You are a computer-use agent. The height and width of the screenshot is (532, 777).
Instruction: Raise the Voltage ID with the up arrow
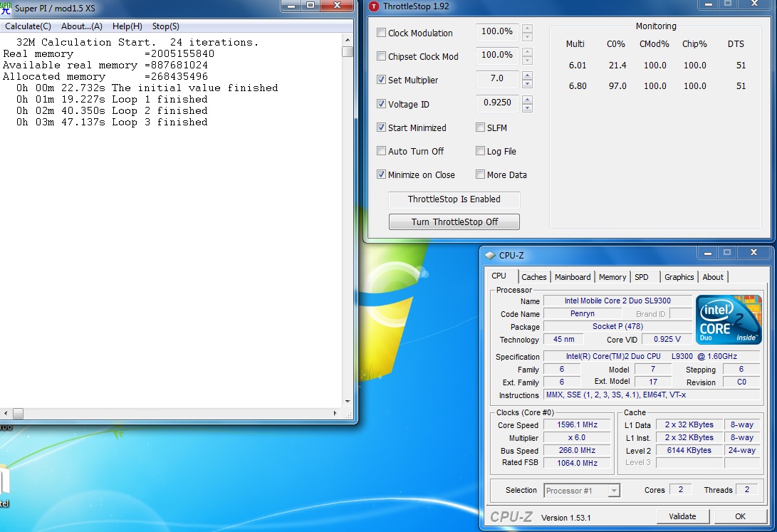tap(527, 100)
